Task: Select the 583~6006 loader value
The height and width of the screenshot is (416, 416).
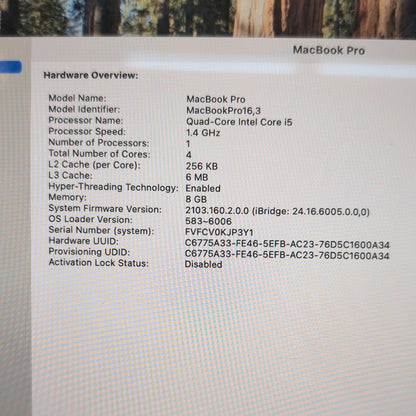Action: pyautogui.click(x=208, y=221)
